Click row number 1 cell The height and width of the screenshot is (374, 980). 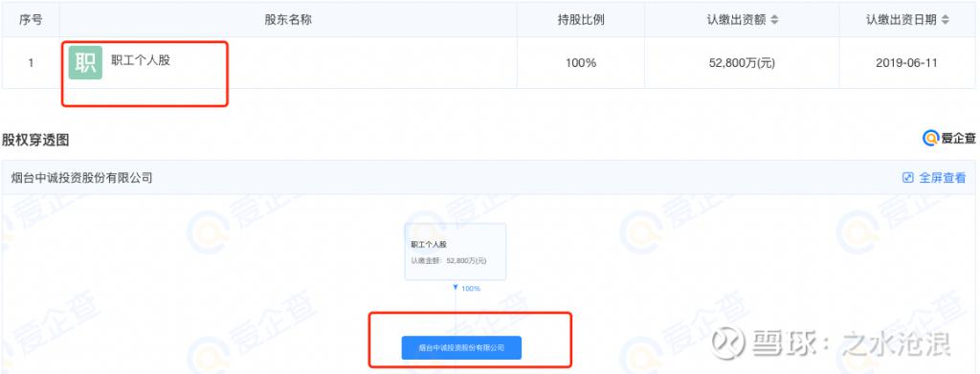click(31, 63)
